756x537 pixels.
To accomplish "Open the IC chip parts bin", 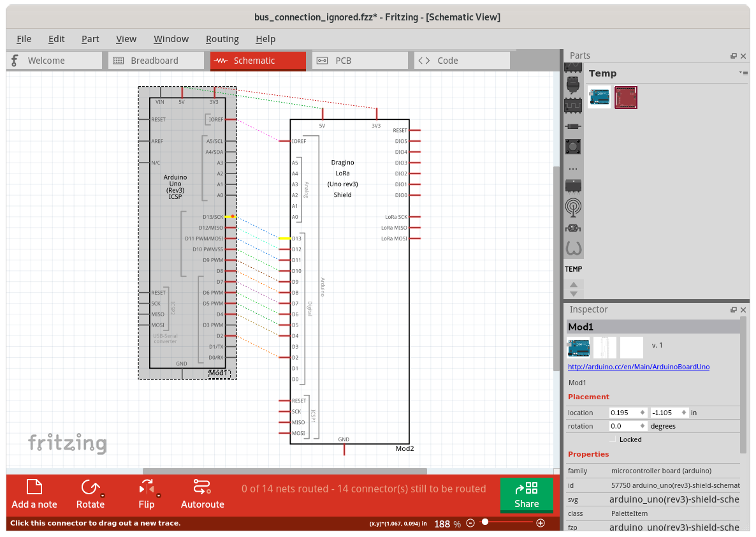I will click(x=573, y=186).
